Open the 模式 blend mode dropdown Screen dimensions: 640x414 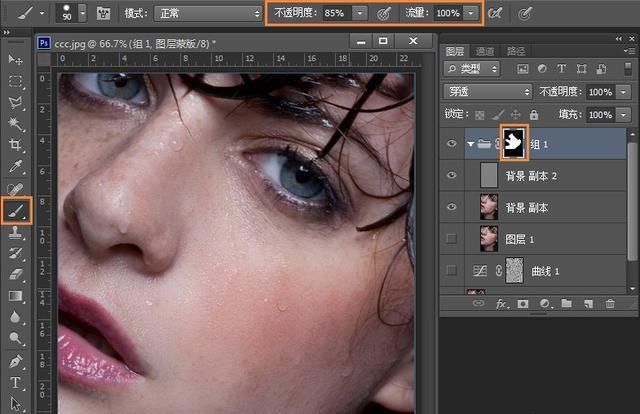tap(208, 13)
